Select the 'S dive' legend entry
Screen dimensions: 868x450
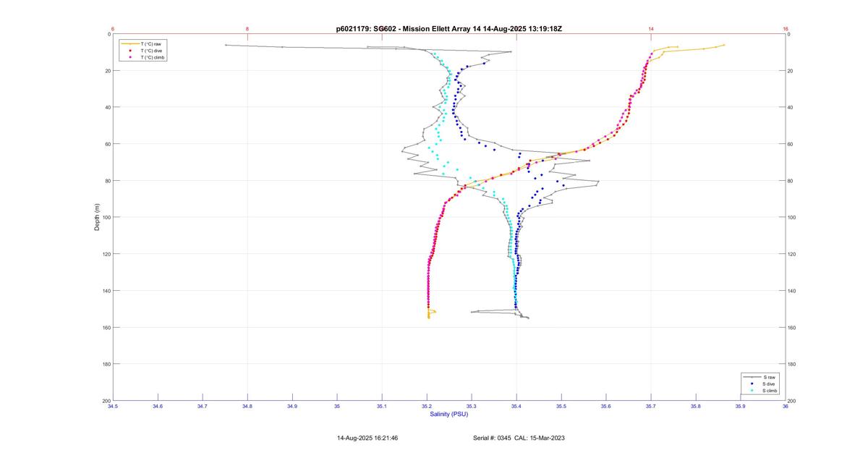click(x=770, y=384)
